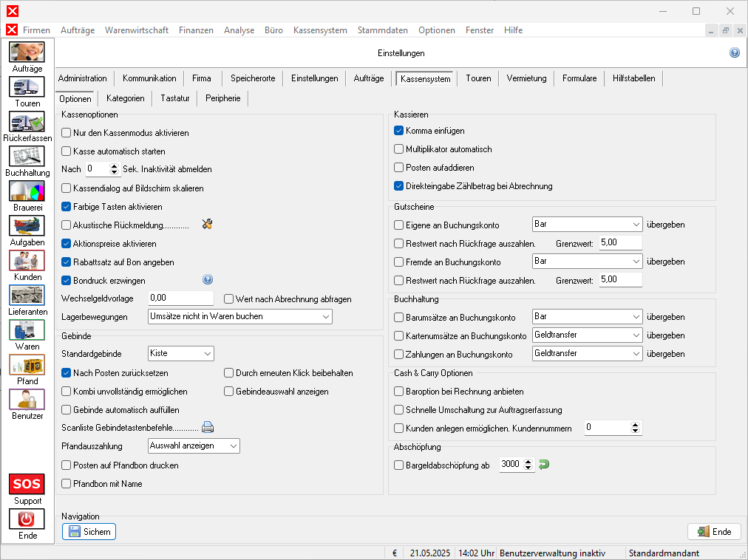Open the Aufträge sidebar icon
This screenshot has width=748, height=560.
(27, 52)
